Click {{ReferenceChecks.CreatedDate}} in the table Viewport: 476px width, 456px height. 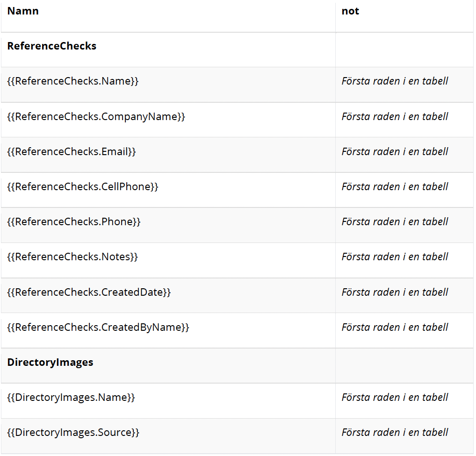click(89, 292)
